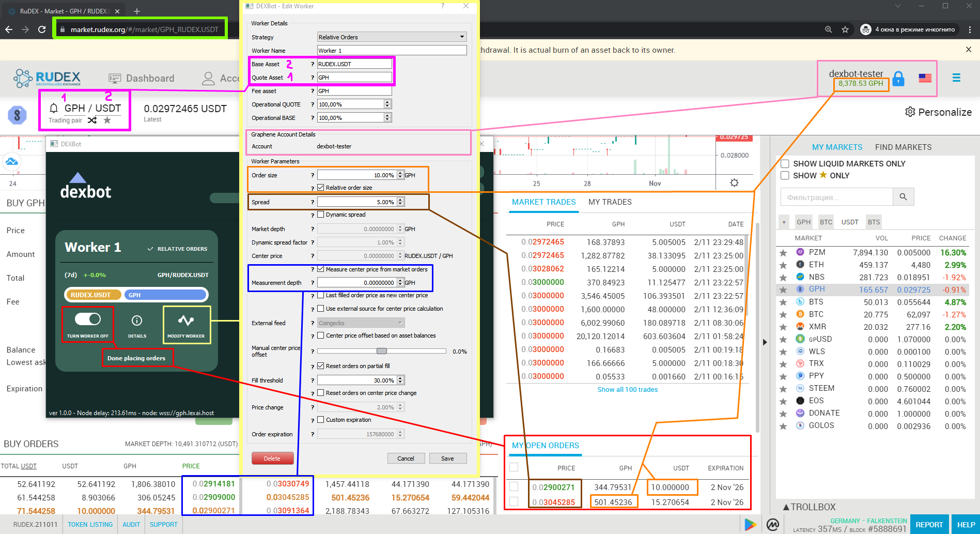980x534 pixels.
Task: Check Show Liquid Markets Only
Action: point(785,164)
